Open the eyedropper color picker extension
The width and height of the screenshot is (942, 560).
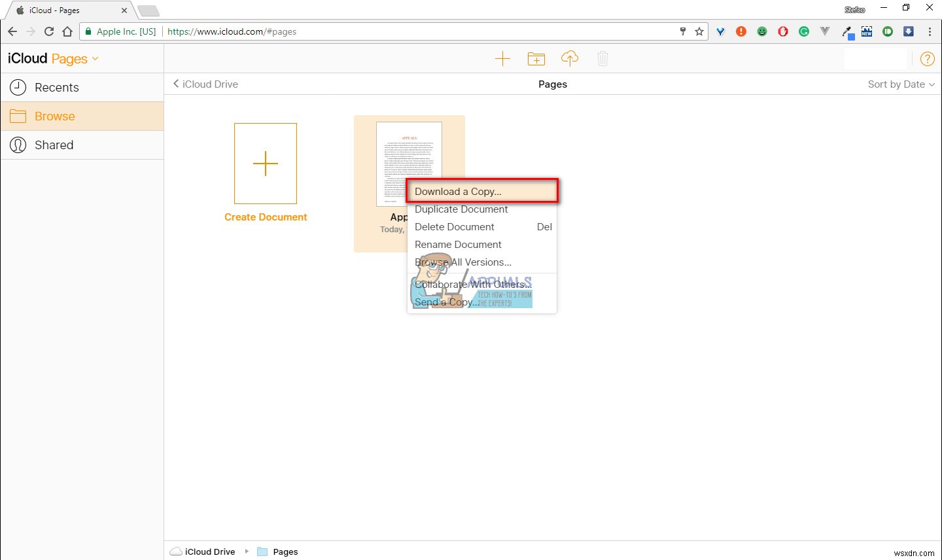[847, 31]
